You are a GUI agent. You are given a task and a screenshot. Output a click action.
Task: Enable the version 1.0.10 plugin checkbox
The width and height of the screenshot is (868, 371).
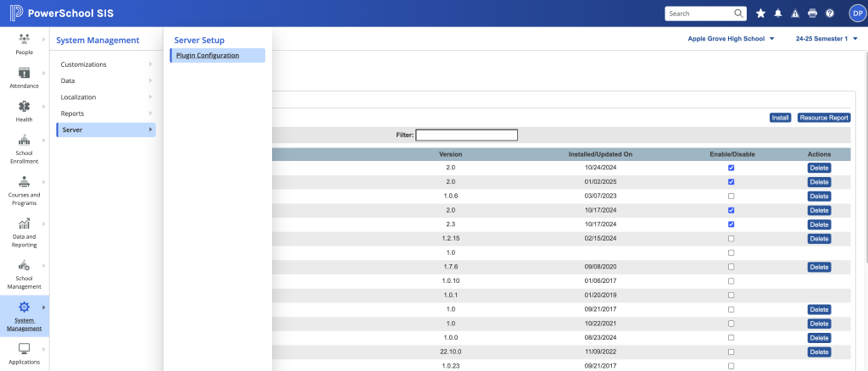click(x=731, y=281)
